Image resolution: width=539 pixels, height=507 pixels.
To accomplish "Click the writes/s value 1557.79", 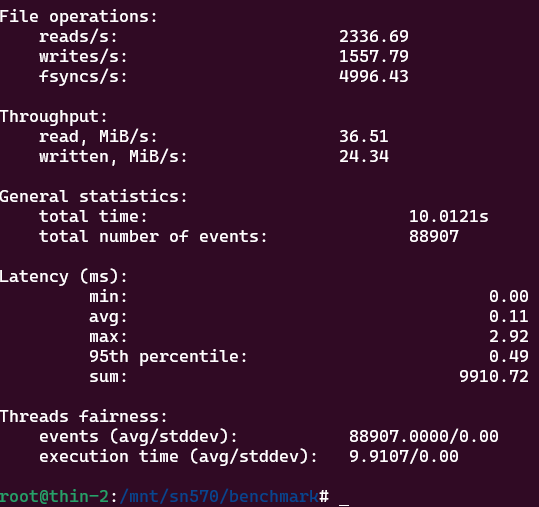I will click(374, 56).
